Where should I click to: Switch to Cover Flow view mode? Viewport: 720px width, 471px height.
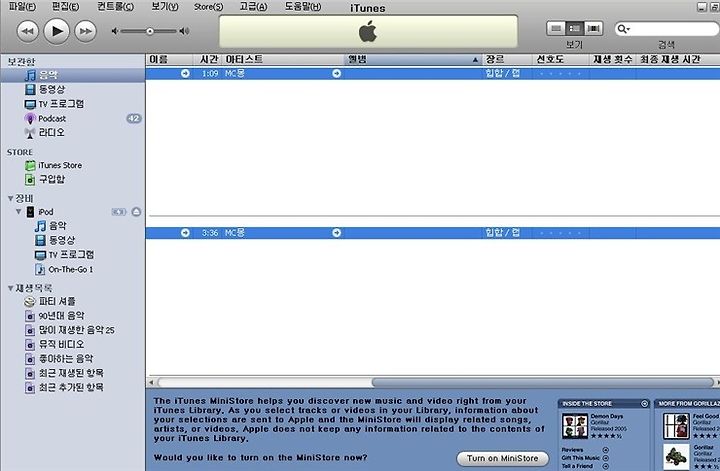tap(593, 28)
